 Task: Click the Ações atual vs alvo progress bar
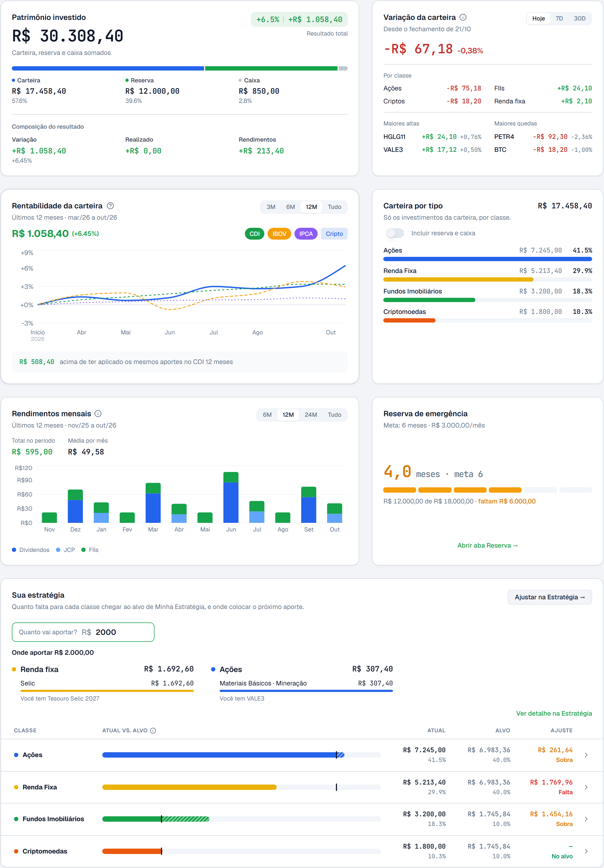coord(241,755)
